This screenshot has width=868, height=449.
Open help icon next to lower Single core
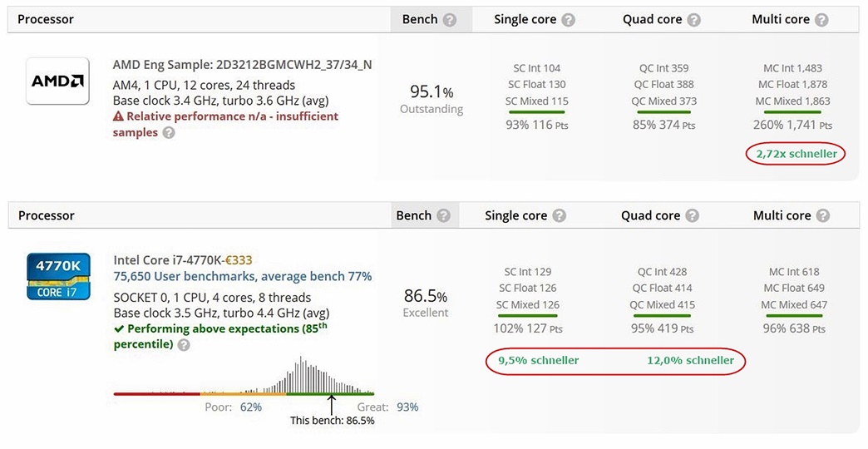(x=559, y=216)
